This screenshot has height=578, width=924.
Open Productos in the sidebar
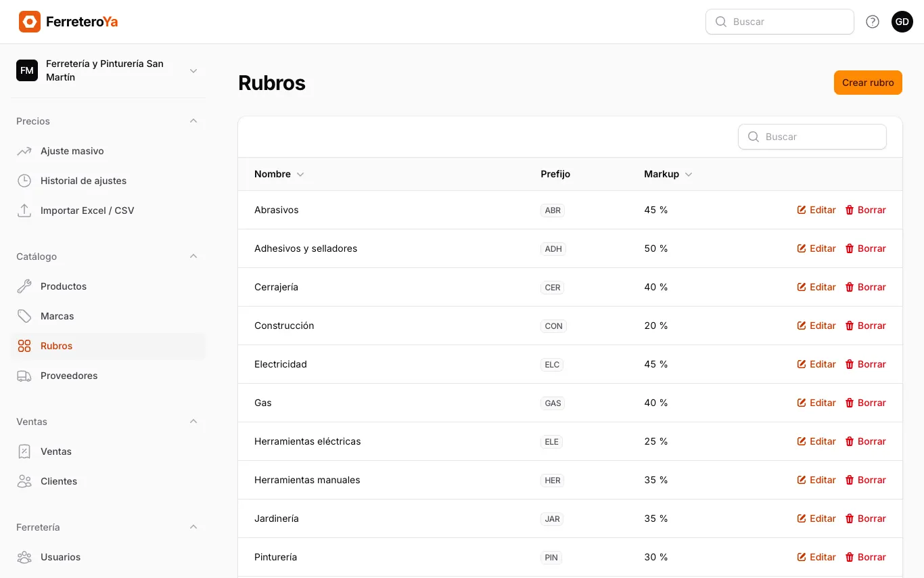tap(108, 286)
